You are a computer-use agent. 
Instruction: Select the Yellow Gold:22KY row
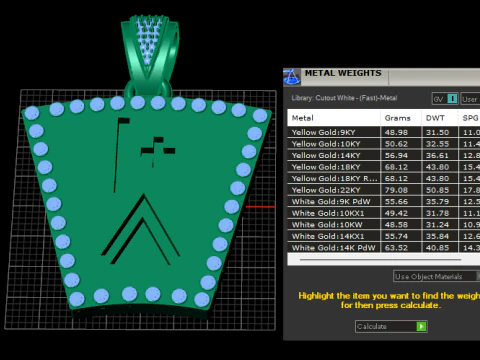tap(384, 190)
